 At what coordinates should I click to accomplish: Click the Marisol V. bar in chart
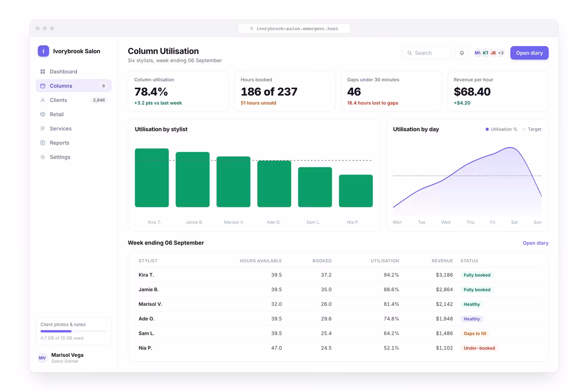click(x=233, y=182)
